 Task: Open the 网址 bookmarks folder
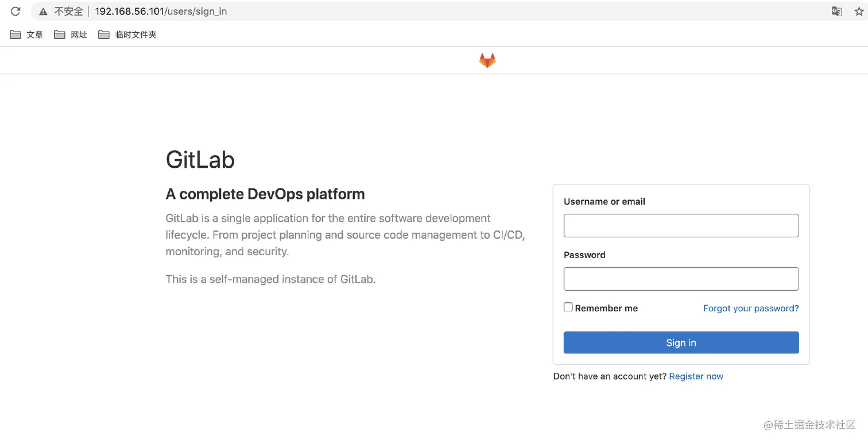71,34
